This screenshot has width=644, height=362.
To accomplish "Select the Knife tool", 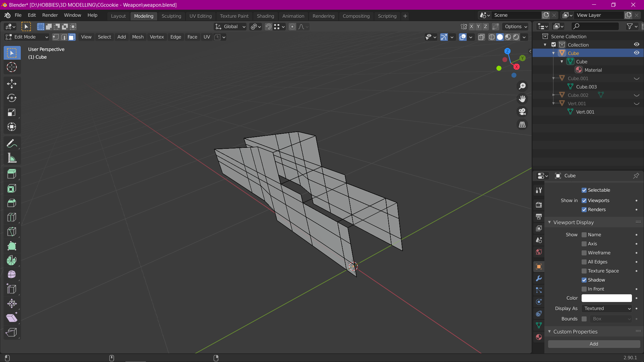I will coord(12,232).
